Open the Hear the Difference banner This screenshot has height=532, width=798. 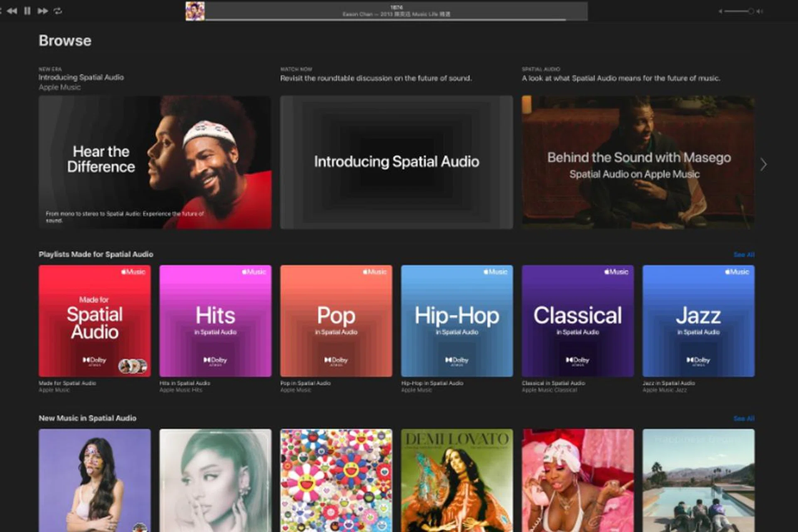coord(155,162)
